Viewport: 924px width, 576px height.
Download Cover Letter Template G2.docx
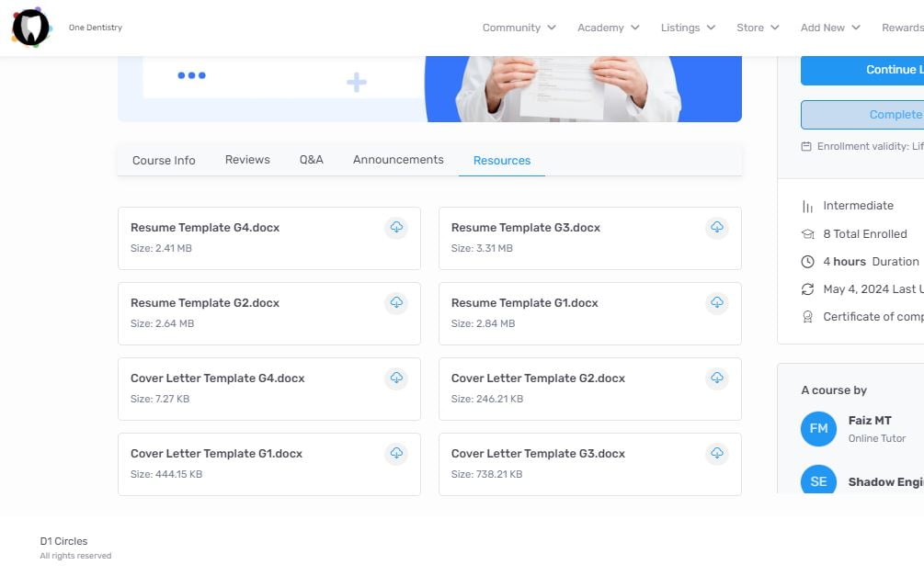pyautogui.click(x=717, y=378)
